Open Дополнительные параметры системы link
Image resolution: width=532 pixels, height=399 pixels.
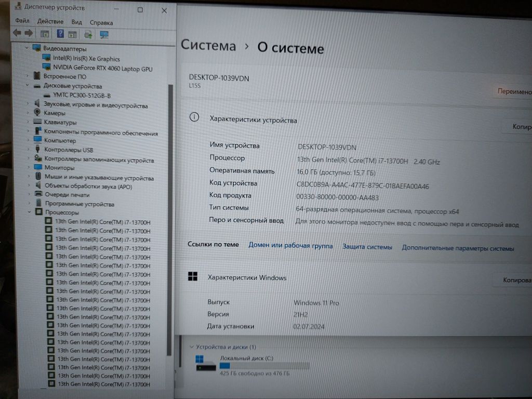(458, 248)
